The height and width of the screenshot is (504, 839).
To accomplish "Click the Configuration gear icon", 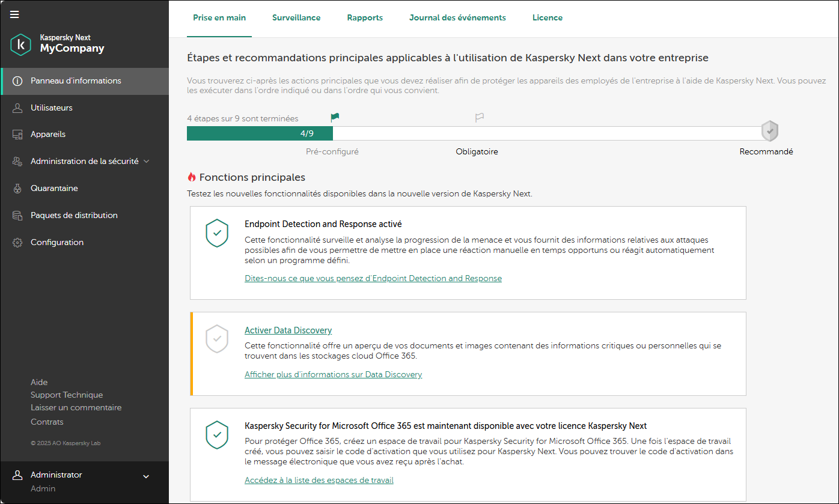I will tap(17, 243).
